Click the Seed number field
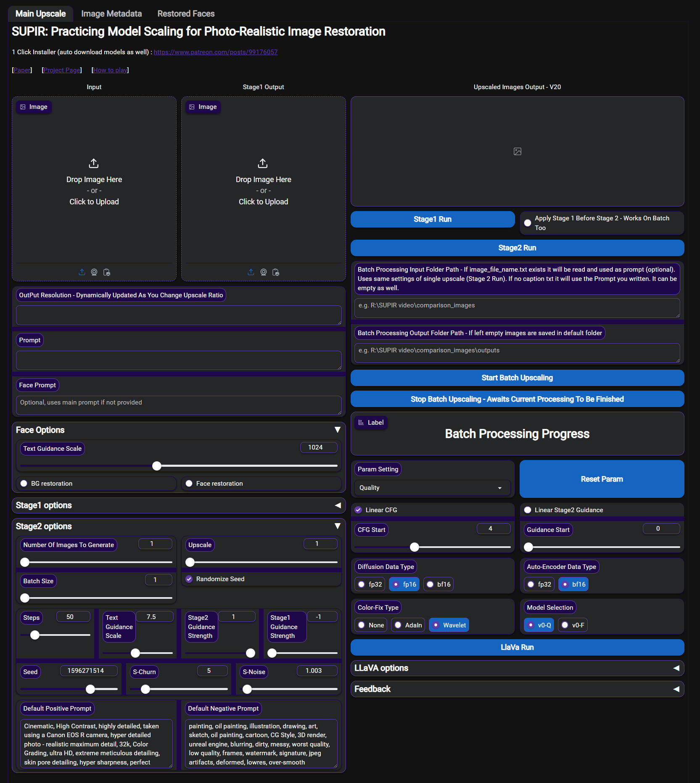The height and width of the screenshot is (783, 700). (x=88, y=671)
